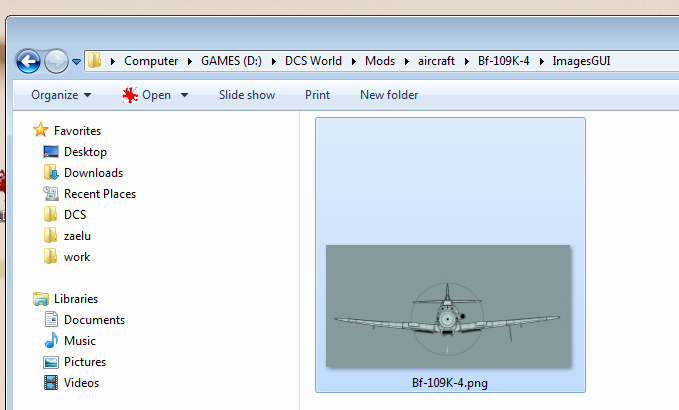Open Desktop in Favorites

85,152
